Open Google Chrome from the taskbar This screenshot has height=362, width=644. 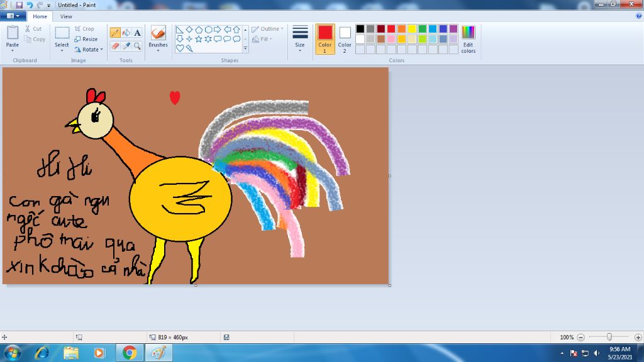[130, 353]
